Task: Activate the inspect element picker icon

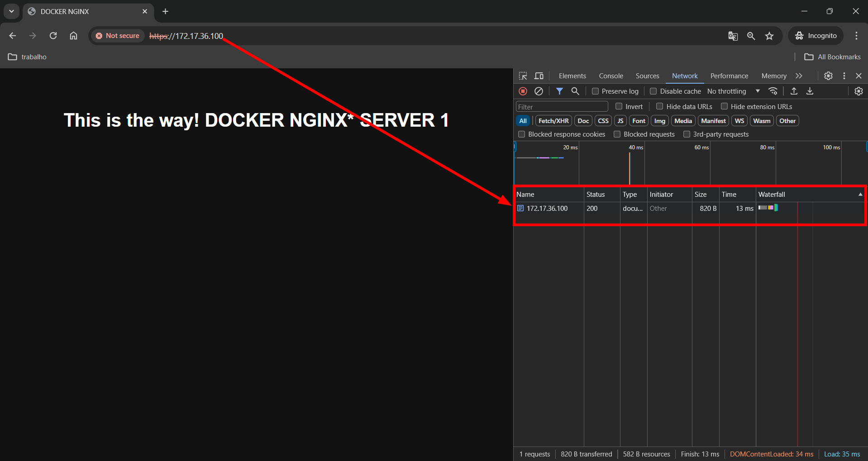Action: [x=523, y=76]
